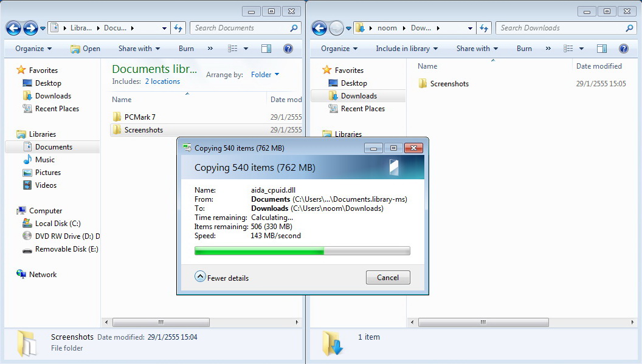Open Recent Places in Documents window
642x364 pixels.
(x=57, y=109)
